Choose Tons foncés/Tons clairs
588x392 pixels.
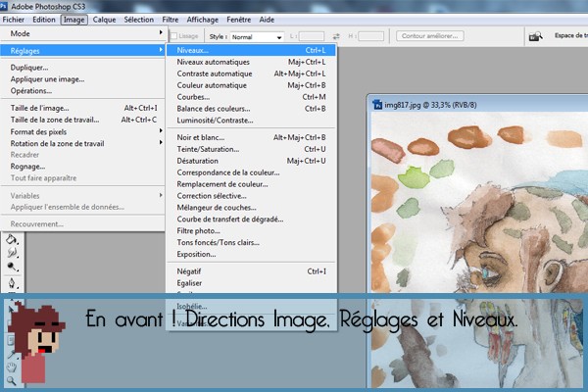tap(251, 242)
